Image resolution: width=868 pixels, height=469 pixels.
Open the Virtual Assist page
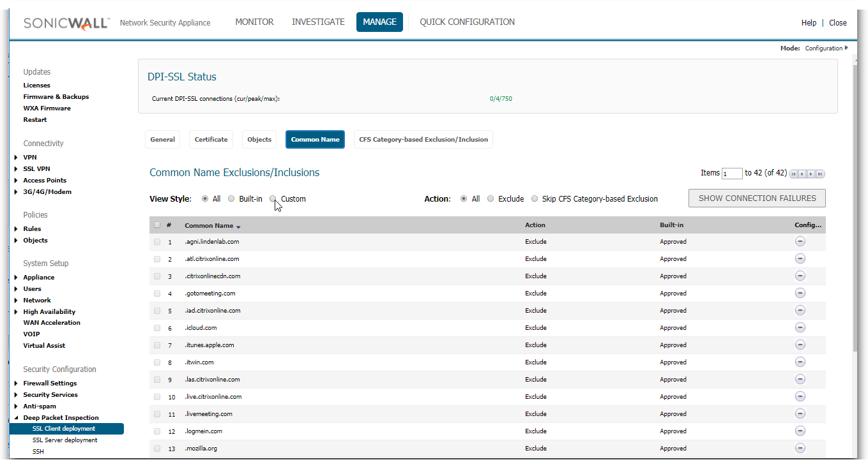point(44,345)
